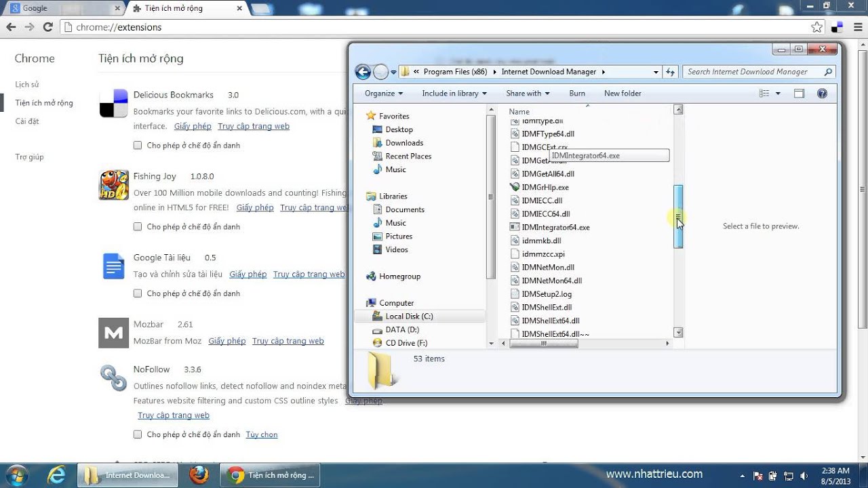Click the Fishing Joy extension icon
This screenshot has height=488, width=868.
point(114,184)
